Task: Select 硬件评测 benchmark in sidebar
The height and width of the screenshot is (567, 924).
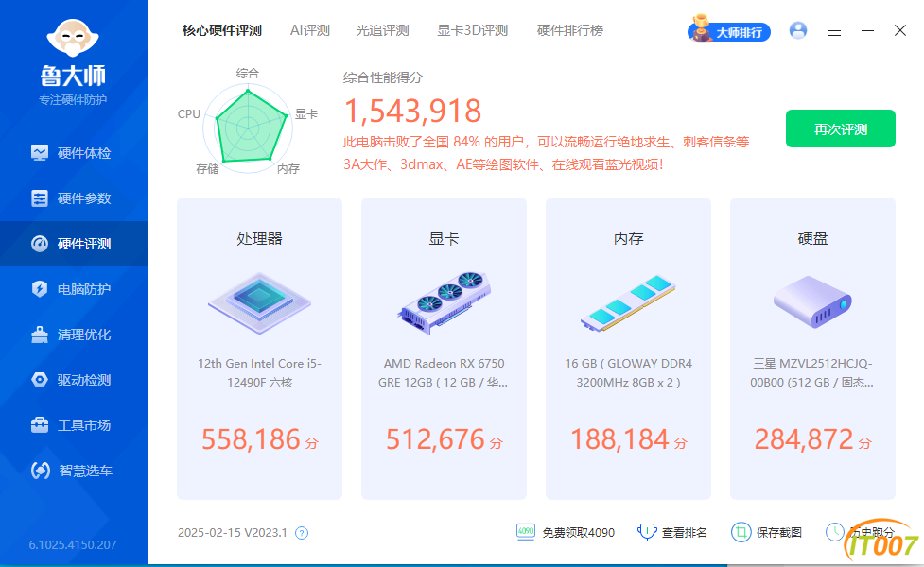Action: coord(74,244)
